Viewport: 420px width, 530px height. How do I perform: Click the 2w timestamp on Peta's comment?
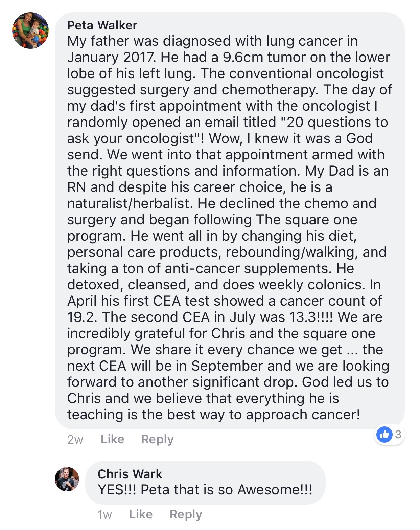(75, 439)
